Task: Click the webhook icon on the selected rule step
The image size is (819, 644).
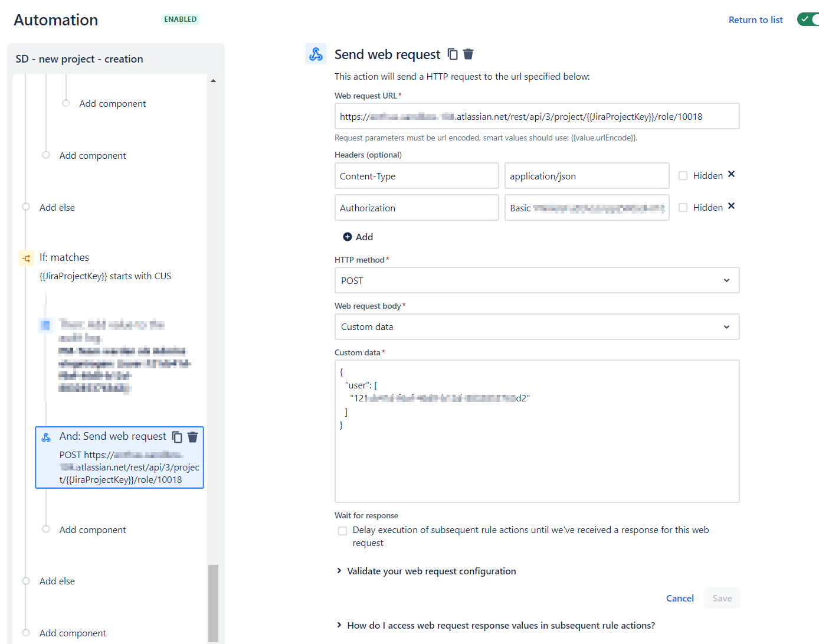Action: click(46, 437)
